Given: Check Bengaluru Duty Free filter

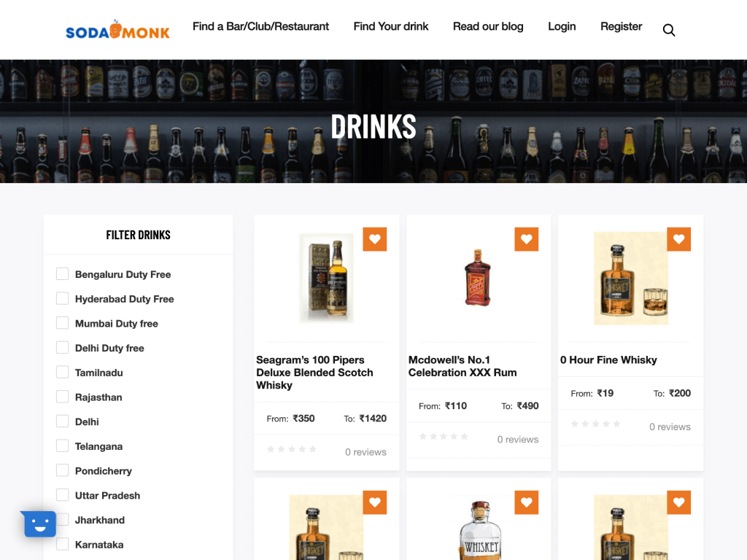Looking at the screenshot, I should pos(63,274).
